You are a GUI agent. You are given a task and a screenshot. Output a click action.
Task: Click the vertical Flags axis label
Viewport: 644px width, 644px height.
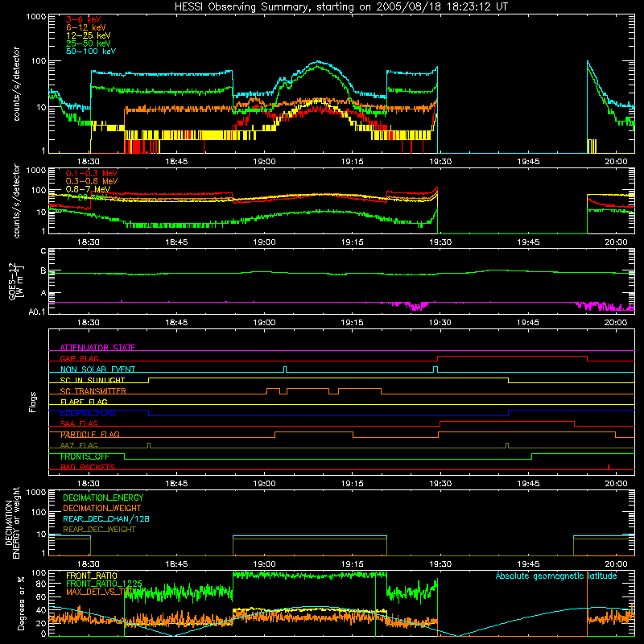pos(33,402)
